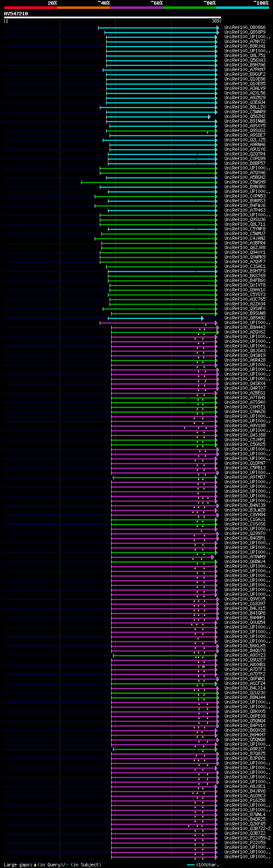Click the UniRef100_A7RWH9 label
Screen dimensions: 273x868
(245, 557)
